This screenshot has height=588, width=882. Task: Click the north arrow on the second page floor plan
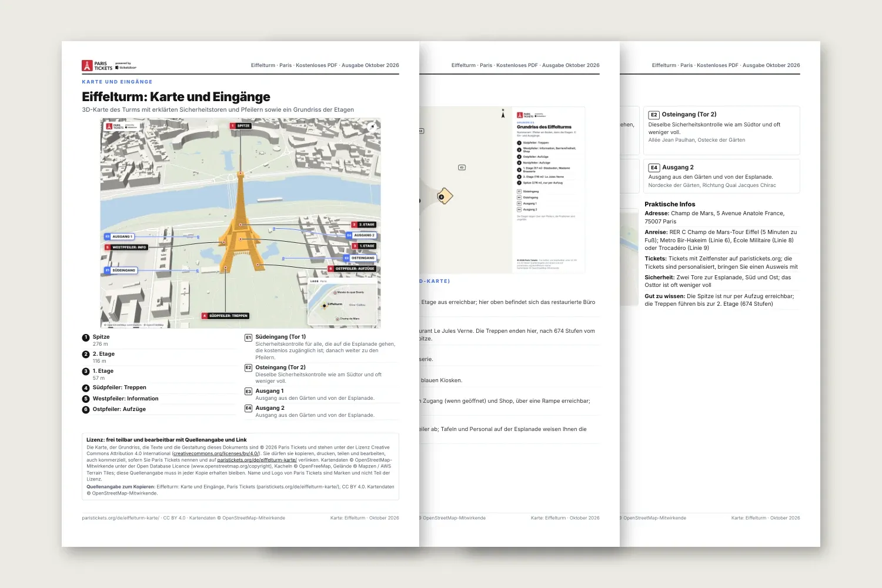click(x=503, y=113)
